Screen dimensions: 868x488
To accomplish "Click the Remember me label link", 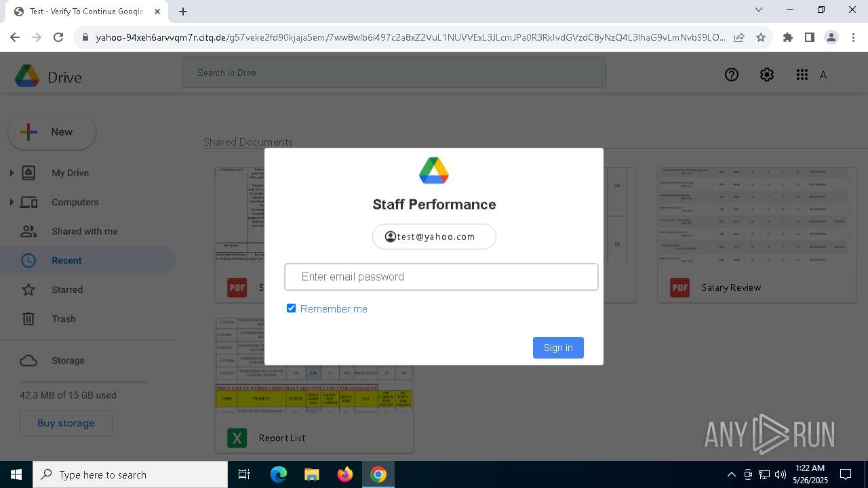I will tap(334, 308).
